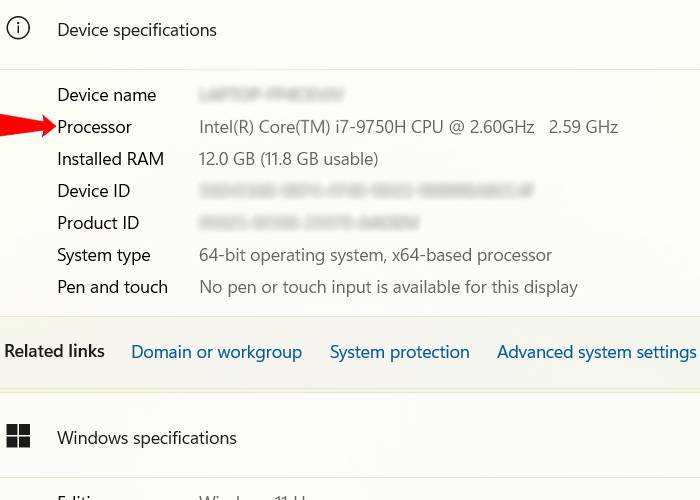The height and width of the screenshot is (500, 700).
Task: Open the Domain or workgroup link
Action: click(216, 352)
